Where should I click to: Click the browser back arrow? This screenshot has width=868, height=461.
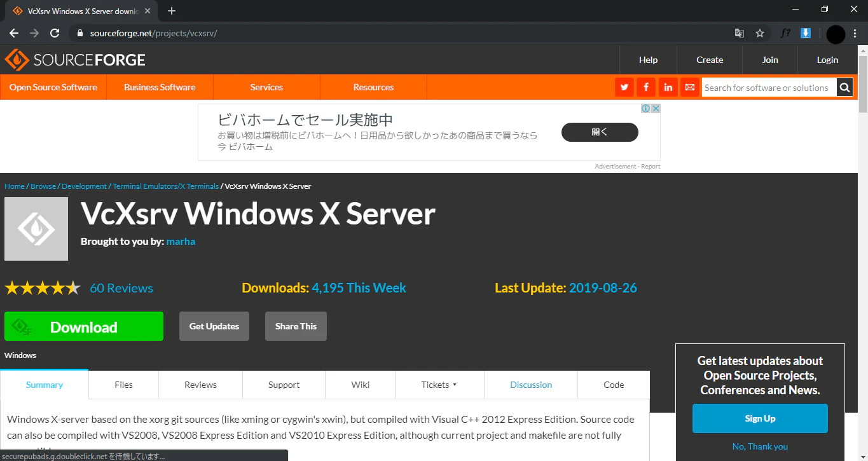coord(14,33)
